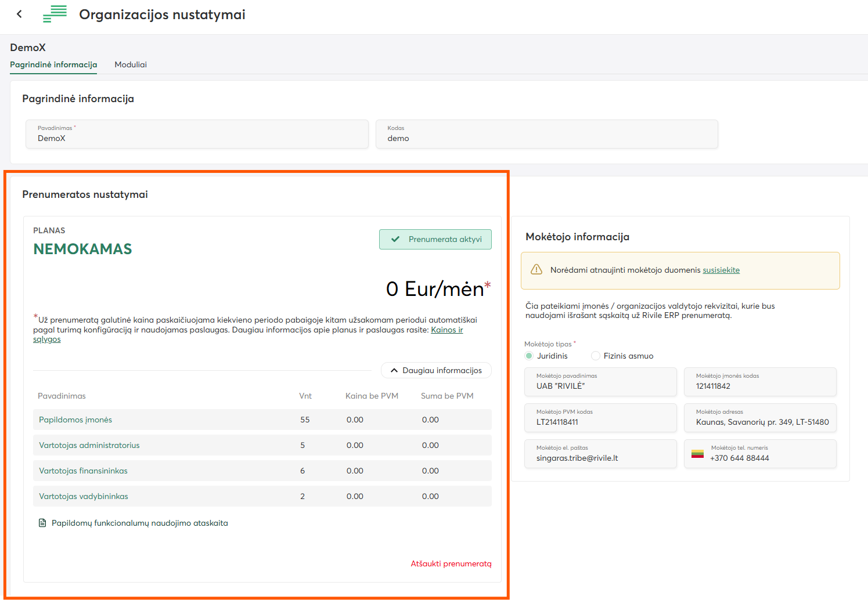The width and height of the screenshot is (868, 600).
Task: Select the Papildomos įmonės table row
Action: pos(262,420)
